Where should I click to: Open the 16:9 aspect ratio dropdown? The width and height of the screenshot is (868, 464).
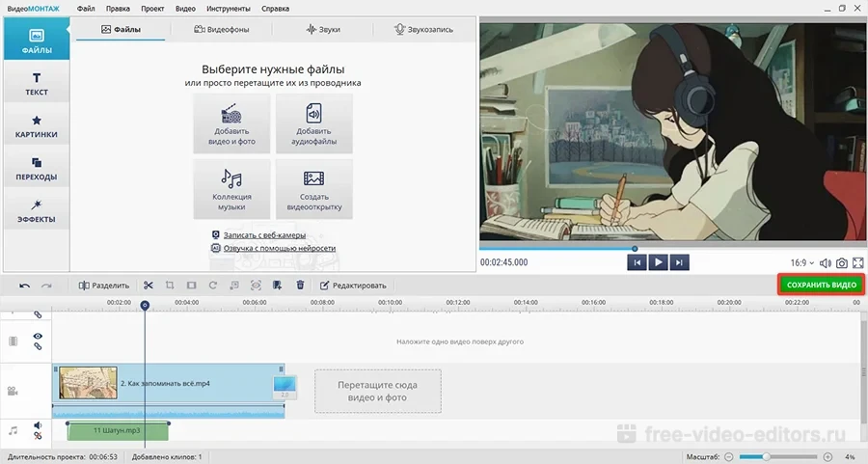802,262
